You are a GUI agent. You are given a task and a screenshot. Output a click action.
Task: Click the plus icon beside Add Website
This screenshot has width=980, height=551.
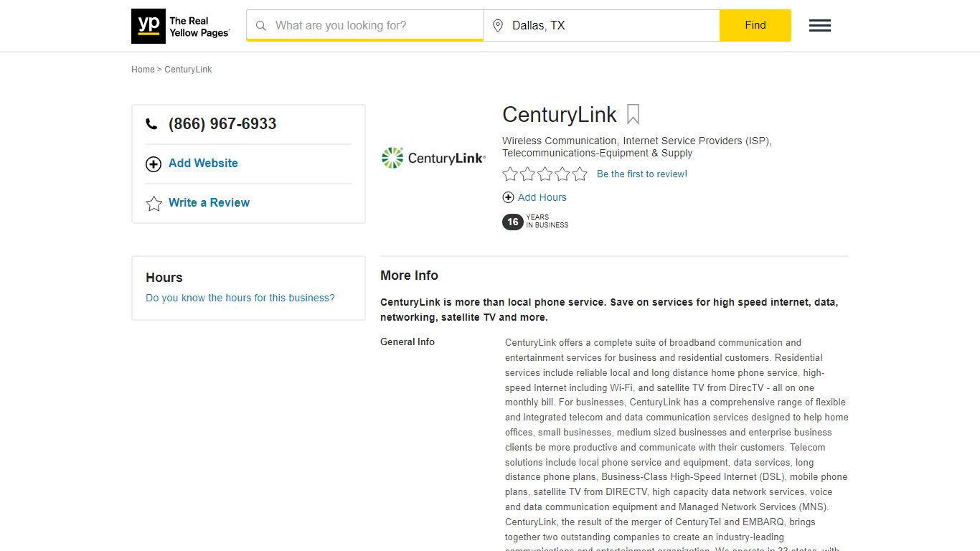pos(154,164)
